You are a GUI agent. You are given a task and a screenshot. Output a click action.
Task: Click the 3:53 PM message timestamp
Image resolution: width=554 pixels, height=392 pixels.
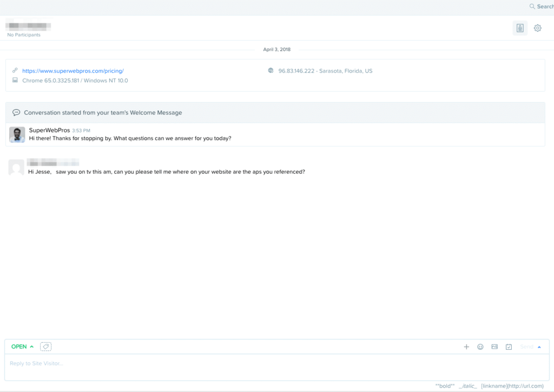[x=81, y=131]
